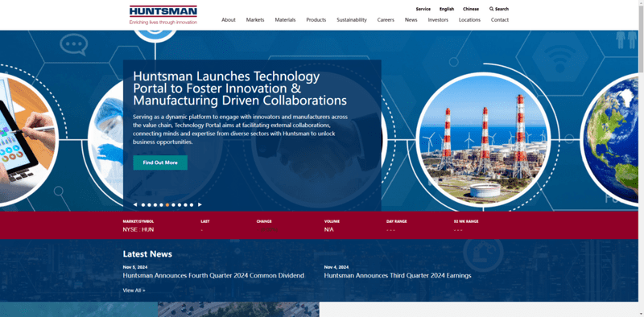Click the DAY RANGE label
Image resolution: width=644 pixels, height=317 pixels.
tap(396, 221)
